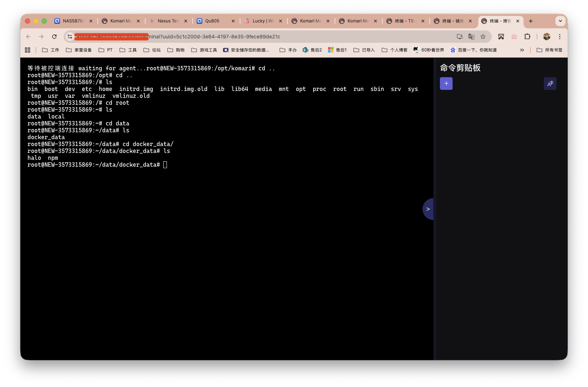Click the plus button to add clipboard command
The image size is (588, 387).
446,84
